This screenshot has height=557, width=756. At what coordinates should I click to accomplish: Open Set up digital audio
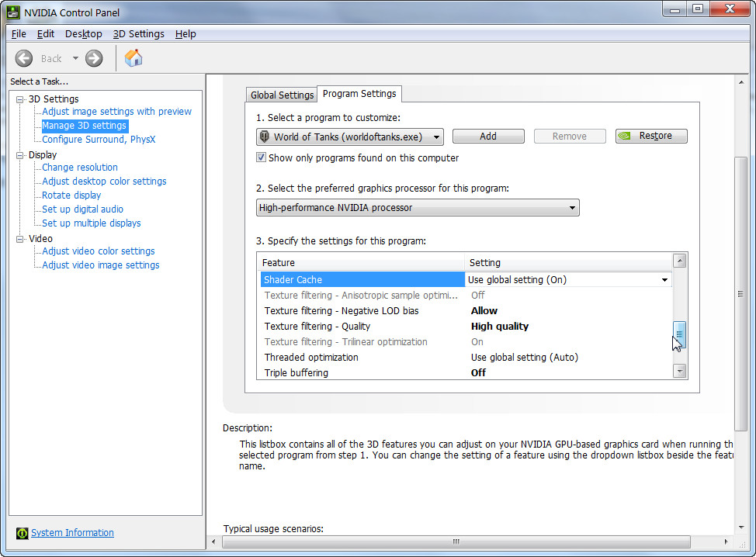click(x=82, y=209)
